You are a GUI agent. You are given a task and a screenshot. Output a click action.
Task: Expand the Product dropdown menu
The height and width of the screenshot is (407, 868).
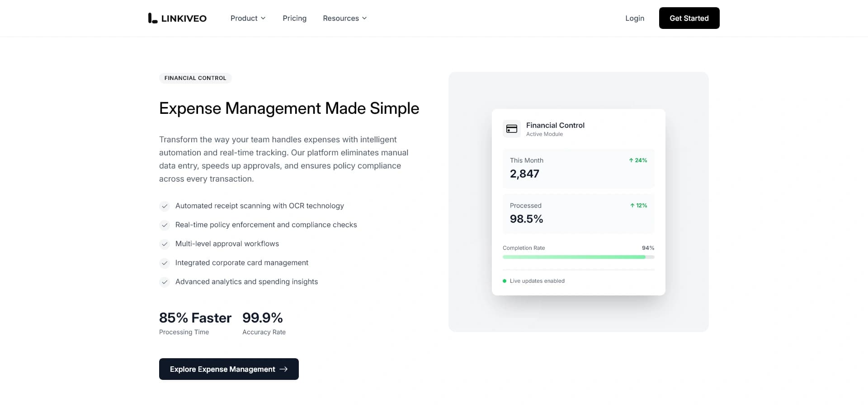(248, 18)
